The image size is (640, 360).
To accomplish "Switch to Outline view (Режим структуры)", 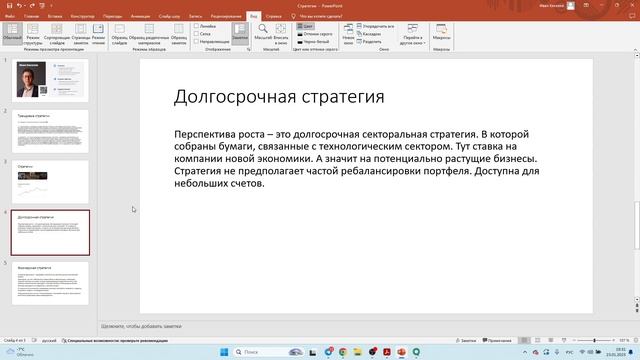I will (x=33, y=34).
